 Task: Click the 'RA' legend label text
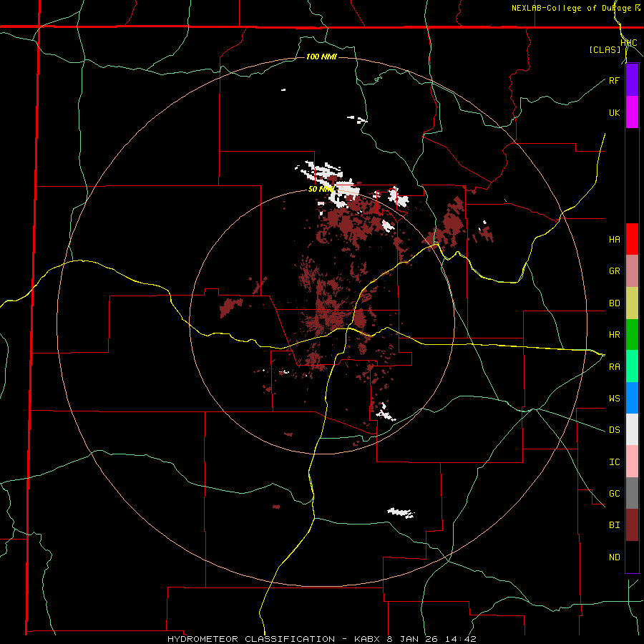pos(614,367)
